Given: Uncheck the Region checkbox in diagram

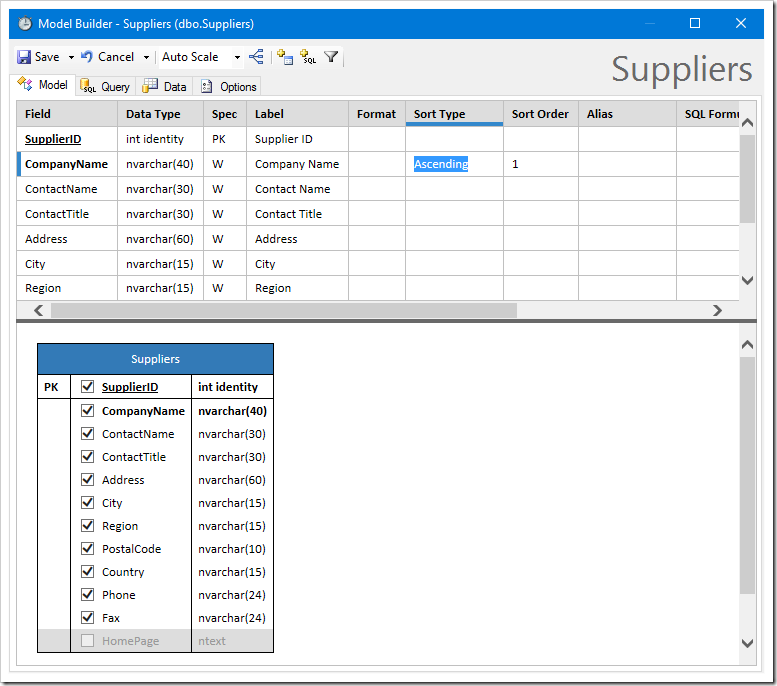Looking at the screenshot, I should coord(88,525).
